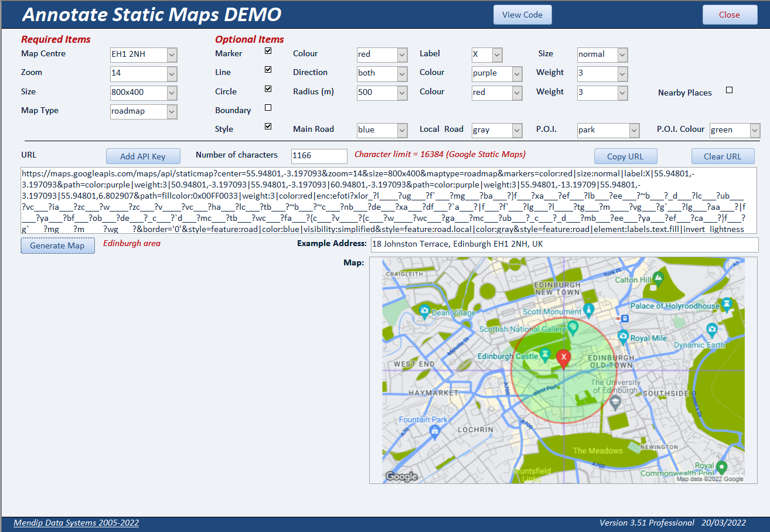This screenshot has width=770, height=532.
Task: Expand the P.O.I. Colour dropdown
Action: (755, 130)
